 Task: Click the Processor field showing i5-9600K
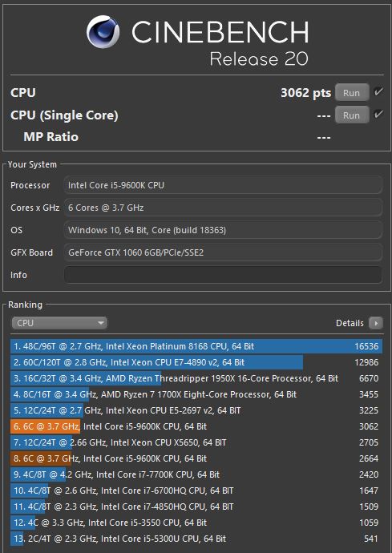pyautogui.click(x=223, y=185)
